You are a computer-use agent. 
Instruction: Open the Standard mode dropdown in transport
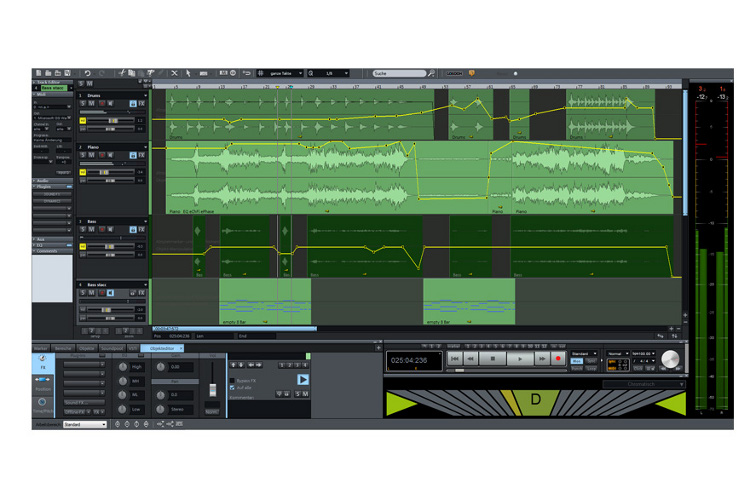coord(584,354)
